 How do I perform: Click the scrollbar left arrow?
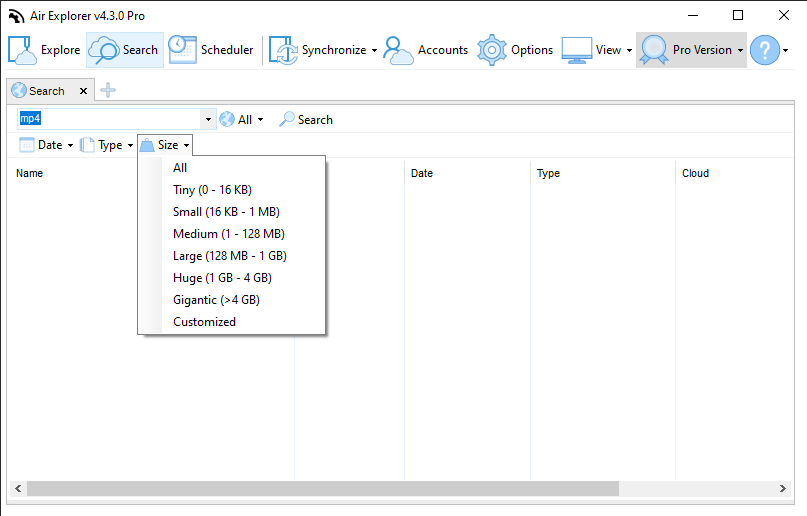pyautogui.click(x=19, y=488)
